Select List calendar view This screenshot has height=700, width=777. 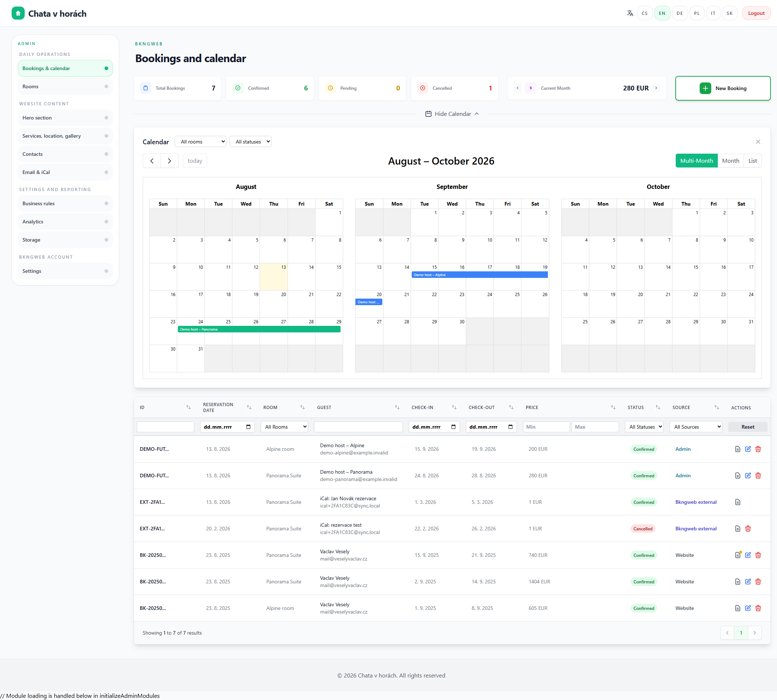(x=752, y=161)
